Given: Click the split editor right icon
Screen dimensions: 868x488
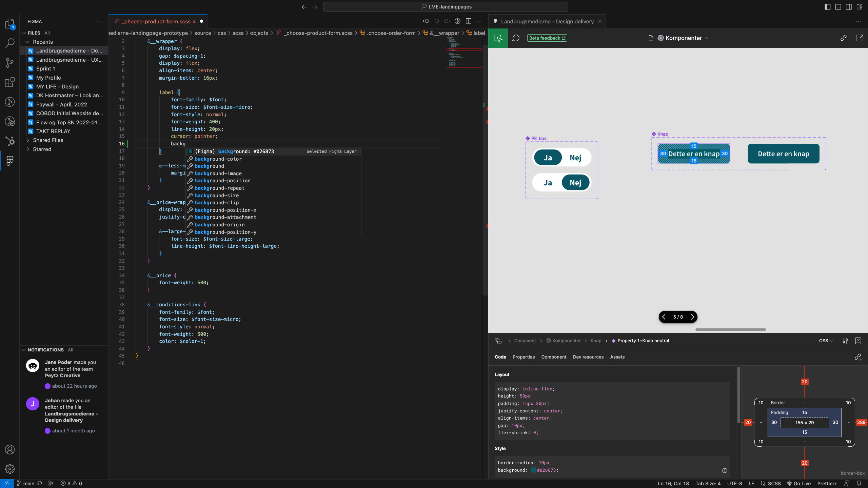Looking at the screenshot, I should pyautogui.click(x=469, y=21).
